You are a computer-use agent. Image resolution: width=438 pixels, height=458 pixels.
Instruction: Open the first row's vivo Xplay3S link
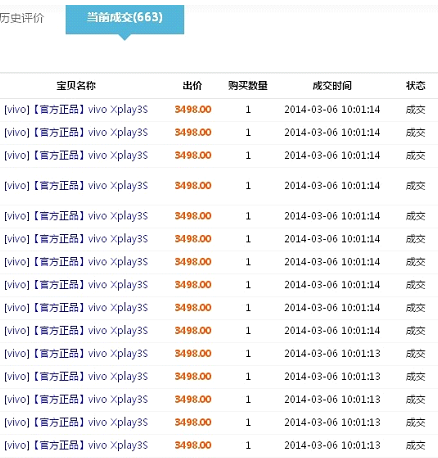point(76,110)
